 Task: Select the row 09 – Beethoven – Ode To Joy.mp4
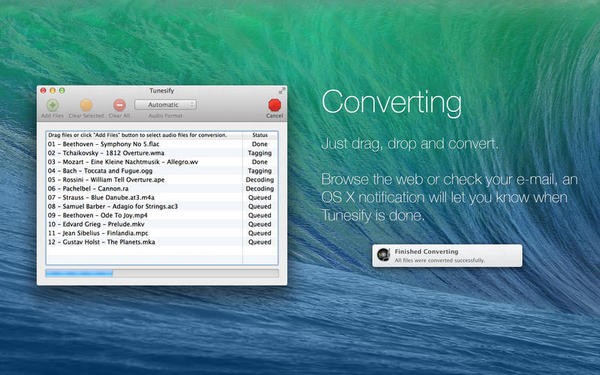pos(162,215)
